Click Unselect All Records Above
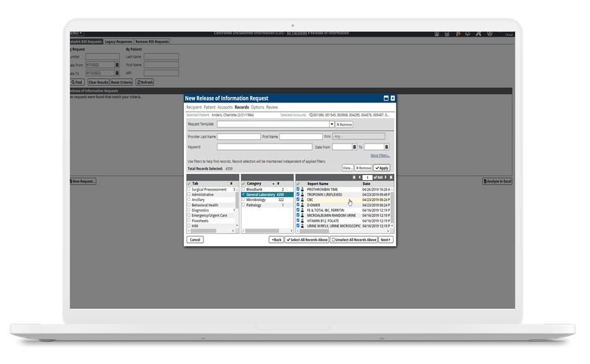 354,239
